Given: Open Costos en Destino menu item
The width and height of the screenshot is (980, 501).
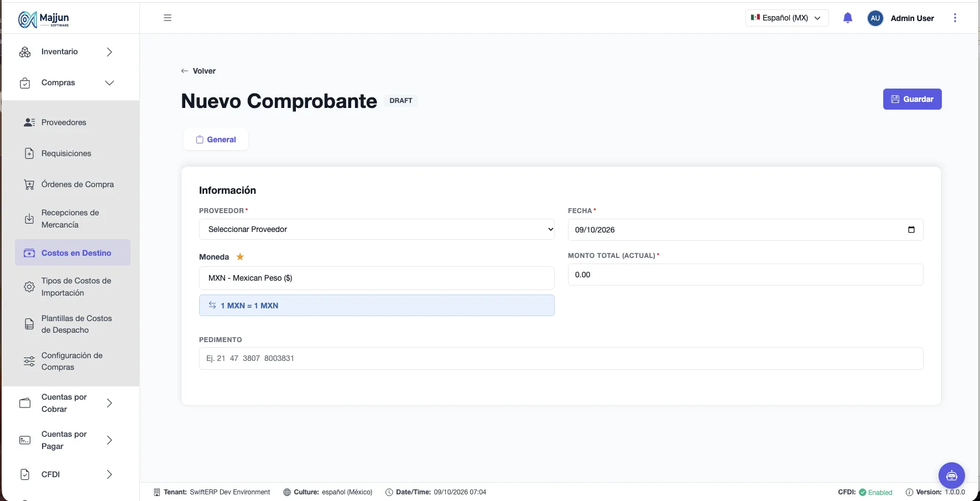Looking at the screenshot, I should pyautogui.click(x=72, y=252).
